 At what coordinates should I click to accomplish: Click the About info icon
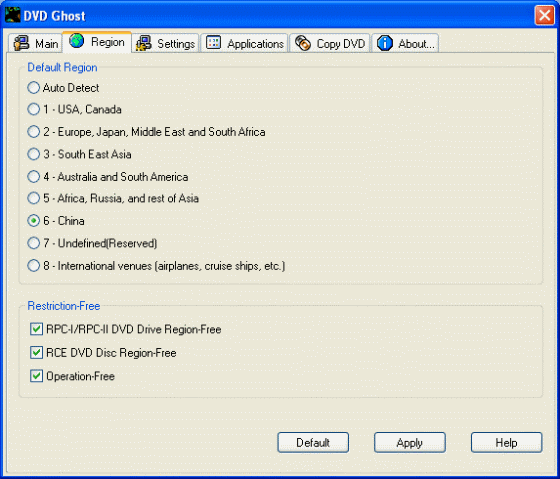(385, 43)
